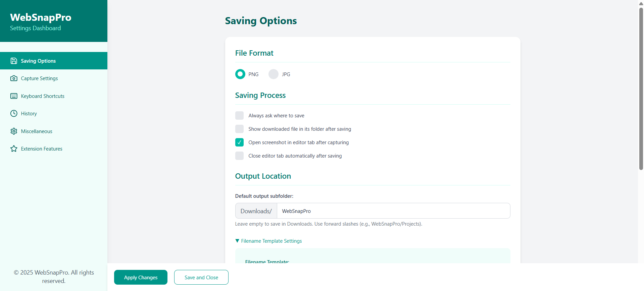Check Show downloaded file in its folder
Image resolution: width=644 pixels, height=291 pixels.
(240, 129)
